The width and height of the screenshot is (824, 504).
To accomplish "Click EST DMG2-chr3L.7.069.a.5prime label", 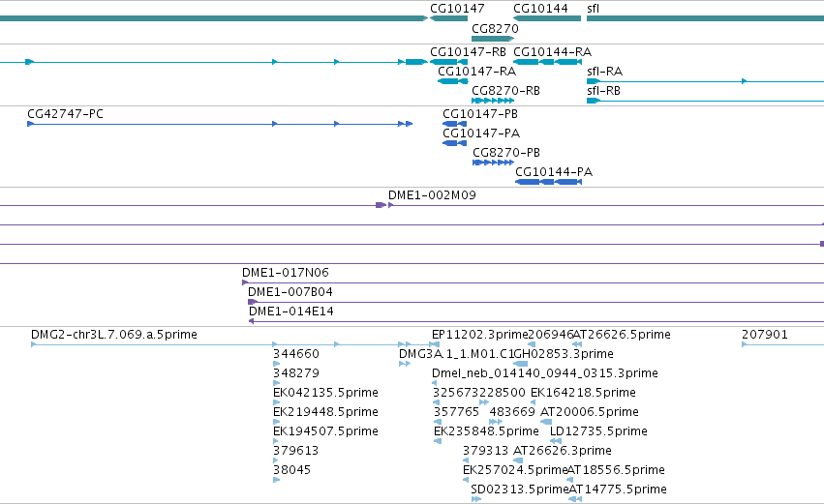I will [114, 335].
